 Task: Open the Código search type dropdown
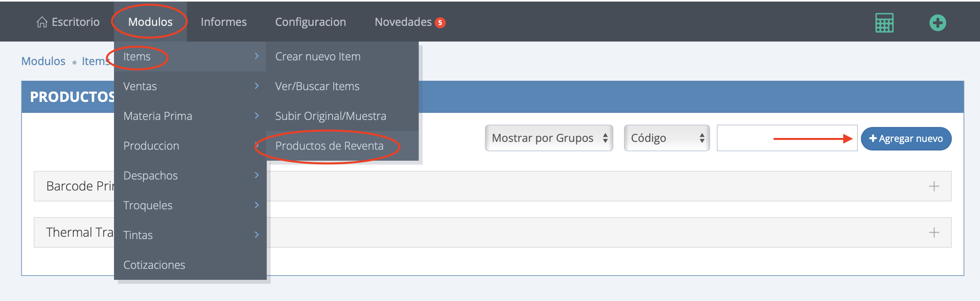click(666, 138)
